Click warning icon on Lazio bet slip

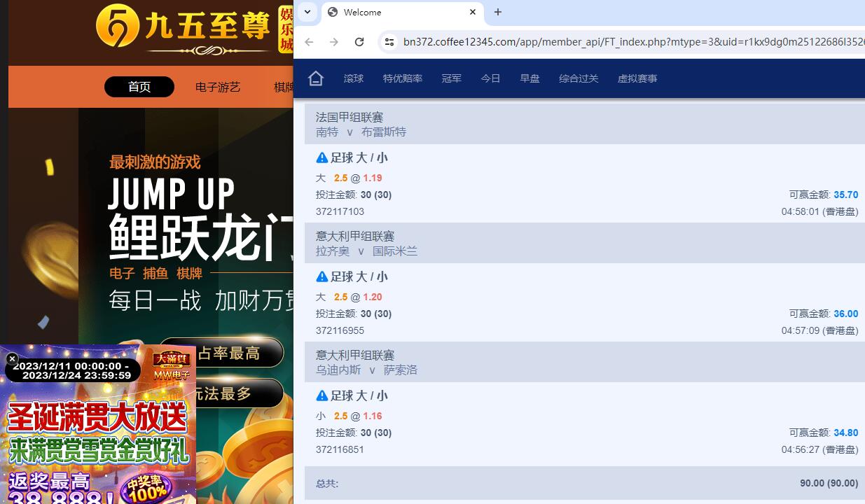tap(322, 276)
